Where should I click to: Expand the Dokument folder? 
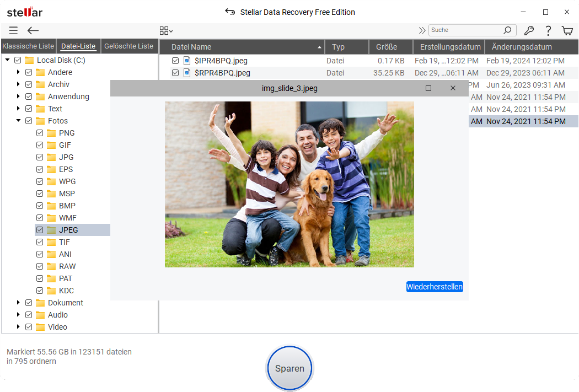coord(18,303)
